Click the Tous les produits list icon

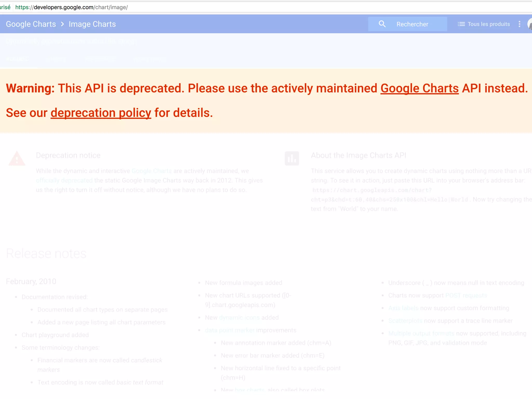coord(461,24)
